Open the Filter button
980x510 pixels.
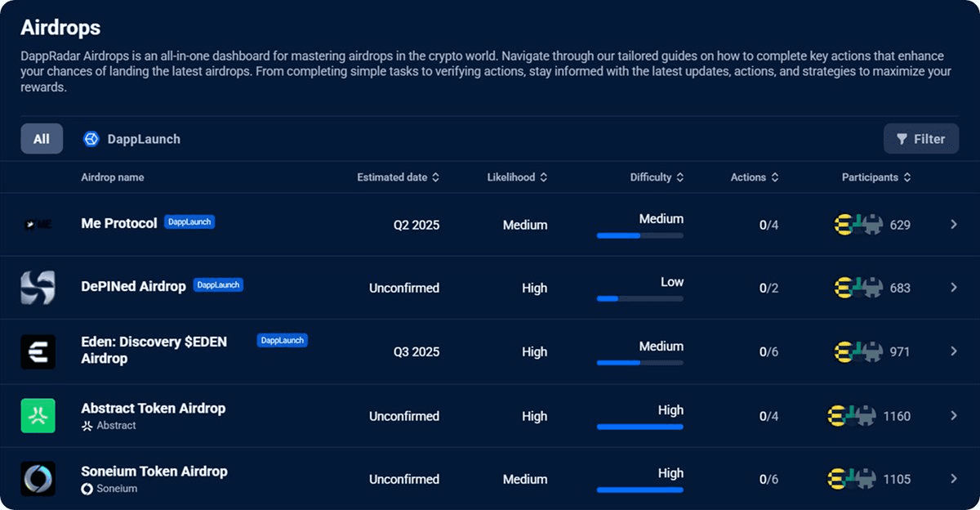[921, 138]
